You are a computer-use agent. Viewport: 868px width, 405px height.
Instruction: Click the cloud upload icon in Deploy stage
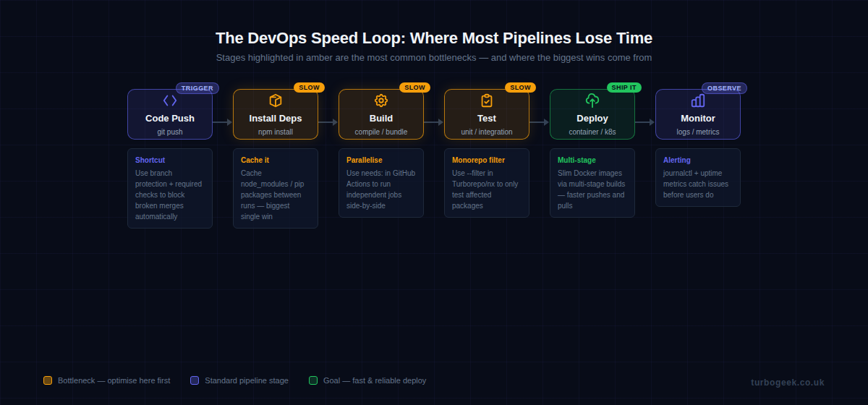point(592,101)
